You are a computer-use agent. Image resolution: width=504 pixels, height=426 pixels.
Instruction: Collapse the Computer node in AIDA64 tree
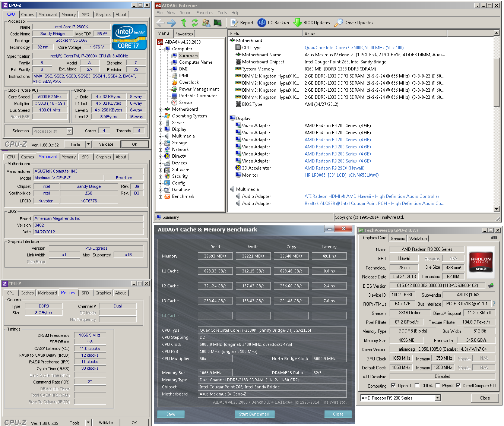point(160,49)
